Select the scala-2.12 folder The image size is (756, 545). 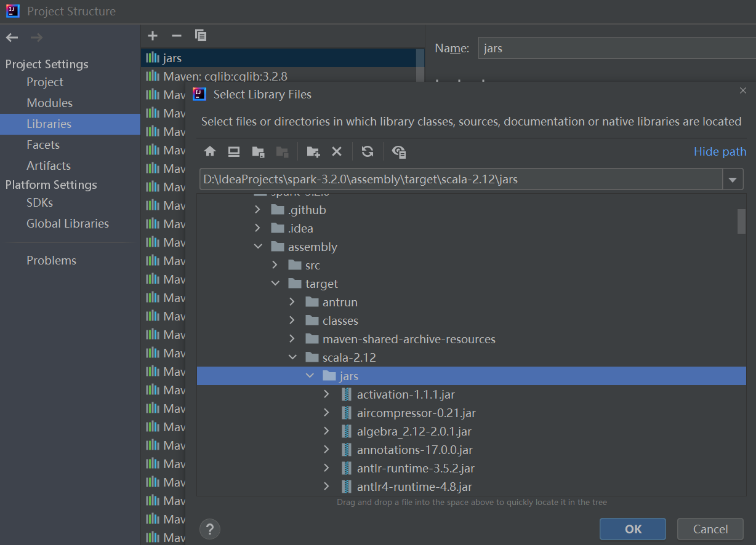349,357
